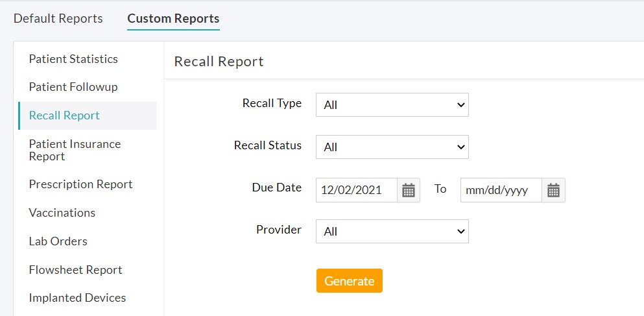Viewport: 644px width, 316px height.
Task: Open Flowsheet Report in sidebar
Action: (76, 270)
